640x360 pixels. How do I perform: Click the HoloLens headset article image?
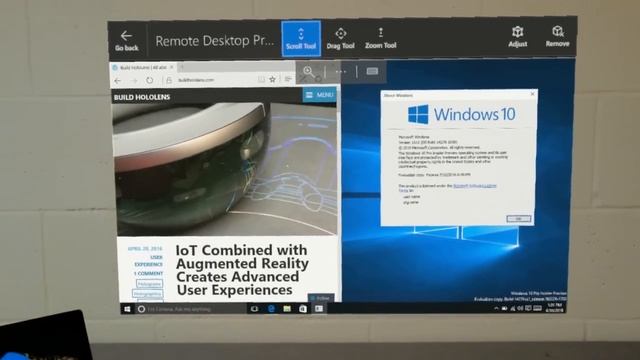tap(224, 169)
